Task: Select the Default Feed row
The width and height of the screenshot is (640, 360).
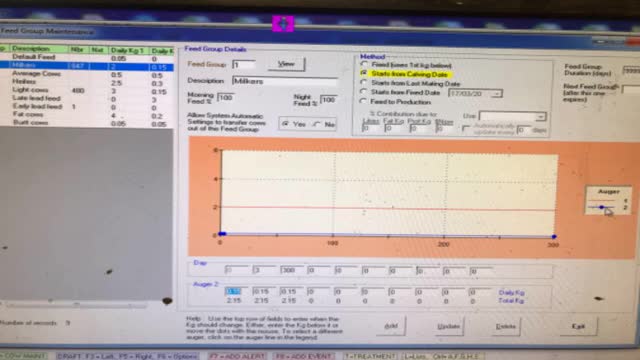Action: coord(87,58)
